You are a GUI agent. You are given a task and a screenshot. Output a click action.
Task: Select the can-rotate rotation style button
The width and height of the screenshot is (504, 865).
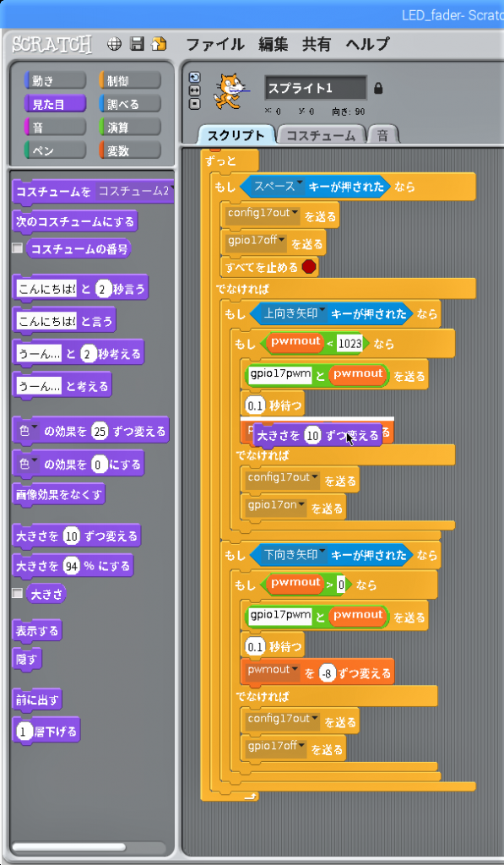pyautogui.click(x=195, y=77)
